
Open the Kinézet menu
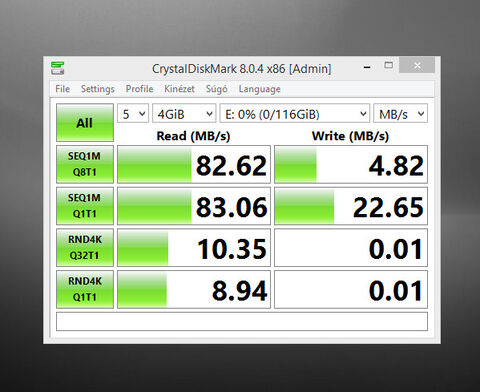179,89
